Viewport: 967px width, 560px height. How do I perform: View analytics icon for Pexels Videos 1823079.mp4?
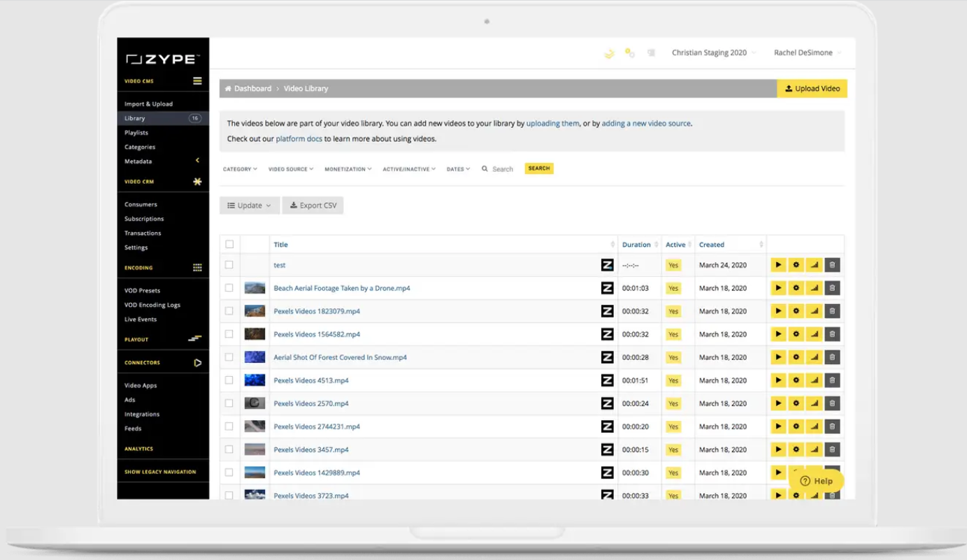[814, 311]
